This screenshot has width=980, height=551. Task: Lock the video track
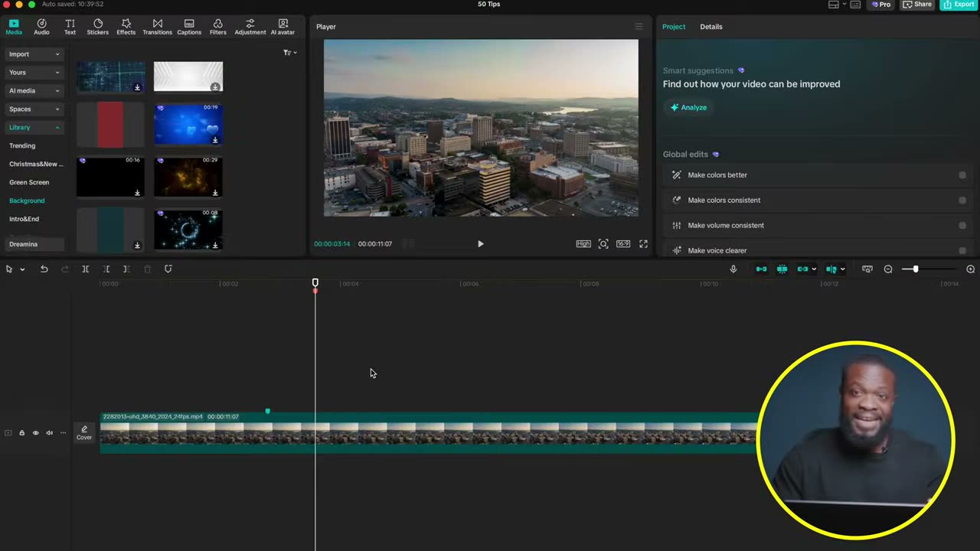coord(21,433)
